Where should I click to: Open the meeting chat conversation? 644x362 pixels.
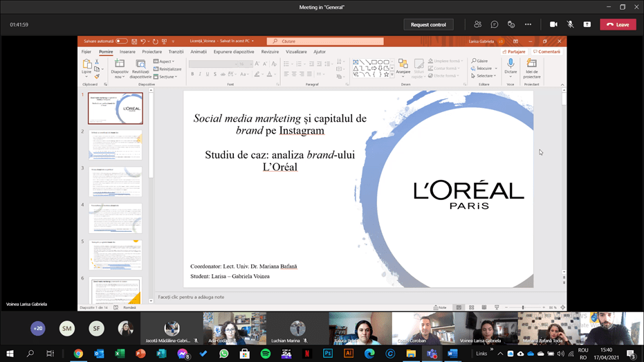tap(495, 24)
